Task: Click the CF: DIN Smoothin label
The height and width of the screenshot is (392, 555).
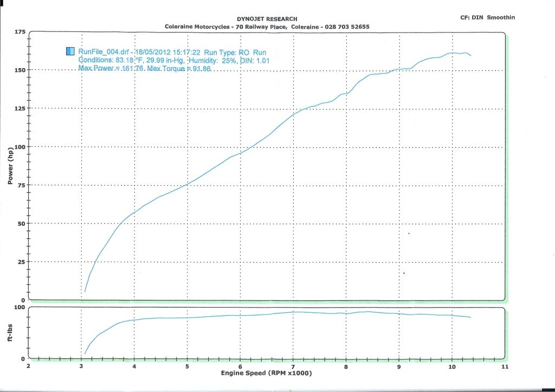Action: (x=487, y=17)
